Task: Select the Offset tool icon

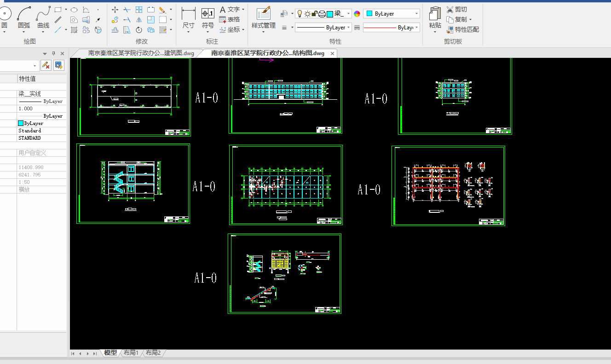Action: tap(115, 30)
